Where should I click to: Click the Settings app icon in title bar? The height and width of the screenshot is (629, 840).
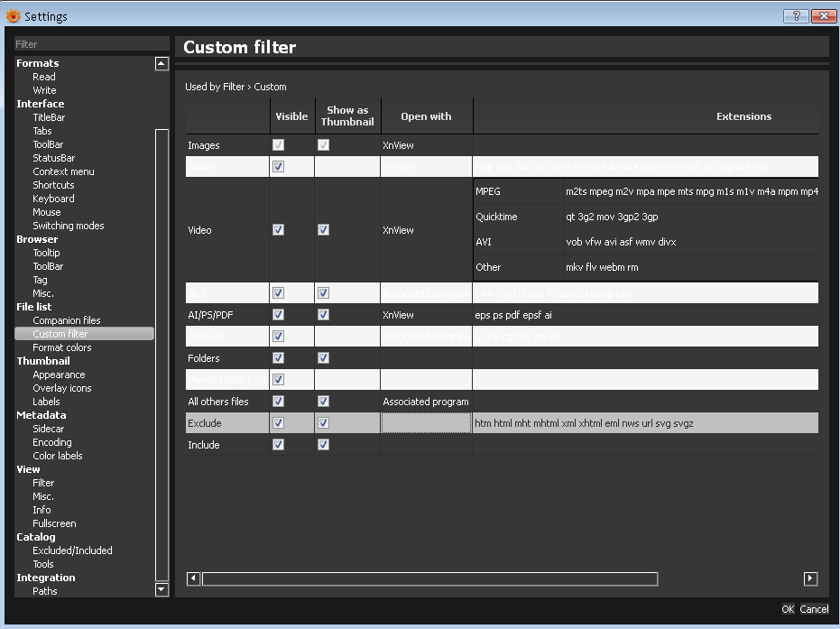tap(13, 16)
